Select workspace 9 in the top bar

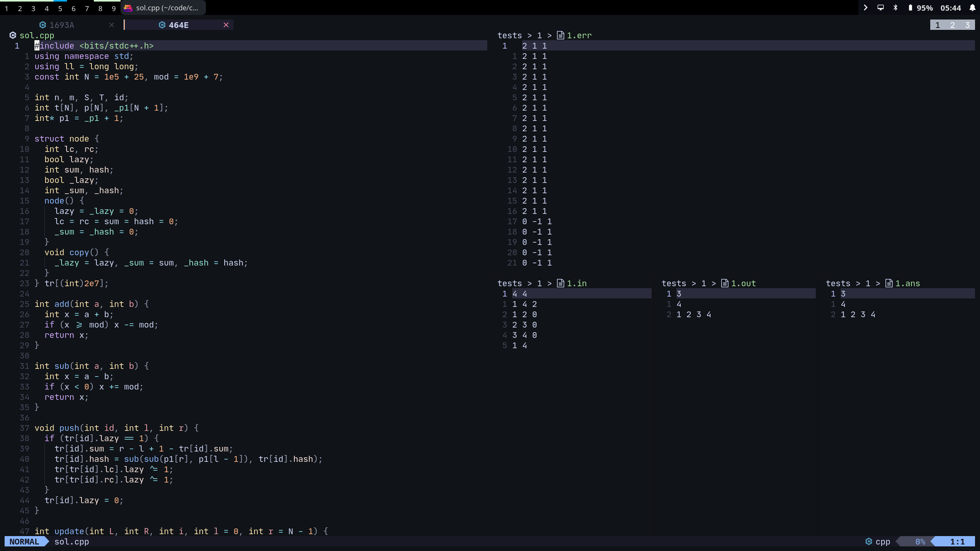tap(114, 8)
